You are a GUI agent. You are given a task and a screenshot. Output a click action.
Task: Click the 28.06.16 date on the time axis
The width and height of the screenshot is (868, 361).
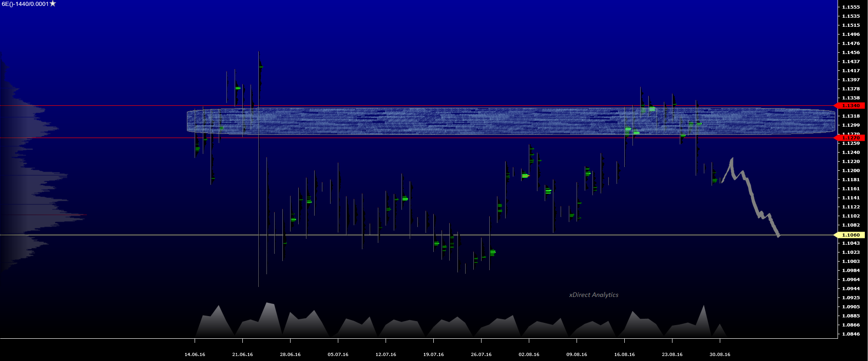[x=290, y=355]
